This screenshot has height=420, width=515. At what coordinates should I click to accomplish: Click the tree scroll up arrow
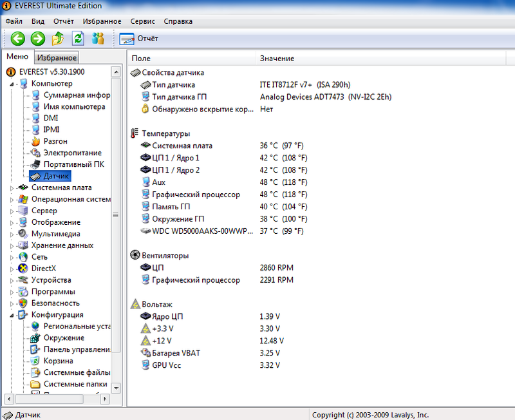pyautogui.click(x=116, y=72)
